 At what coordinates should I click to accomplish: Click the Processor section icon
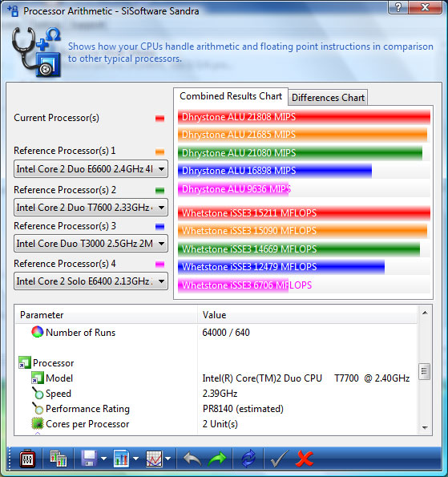tap(24, 362)
